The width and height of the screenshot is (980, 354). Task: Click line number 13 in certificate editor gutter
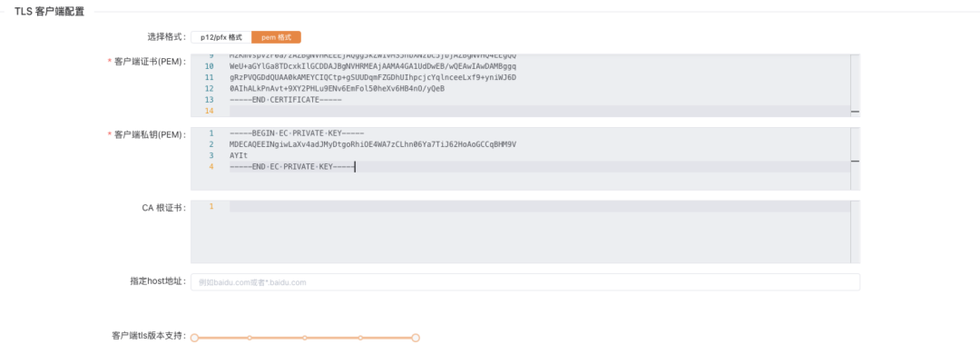tap(210, 100)
